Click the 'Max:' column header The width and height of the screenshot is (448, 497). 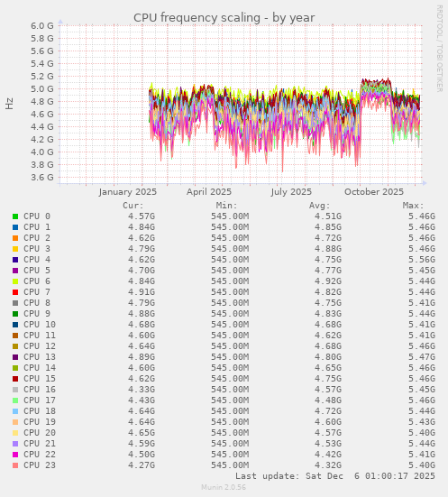[x=413, y=206]
